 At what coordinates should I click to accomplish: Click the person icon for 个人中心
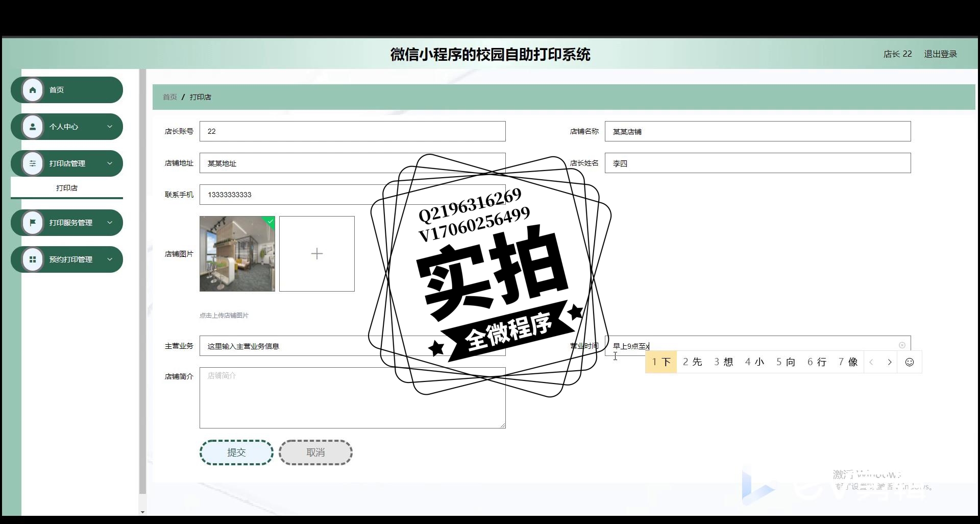33,127
